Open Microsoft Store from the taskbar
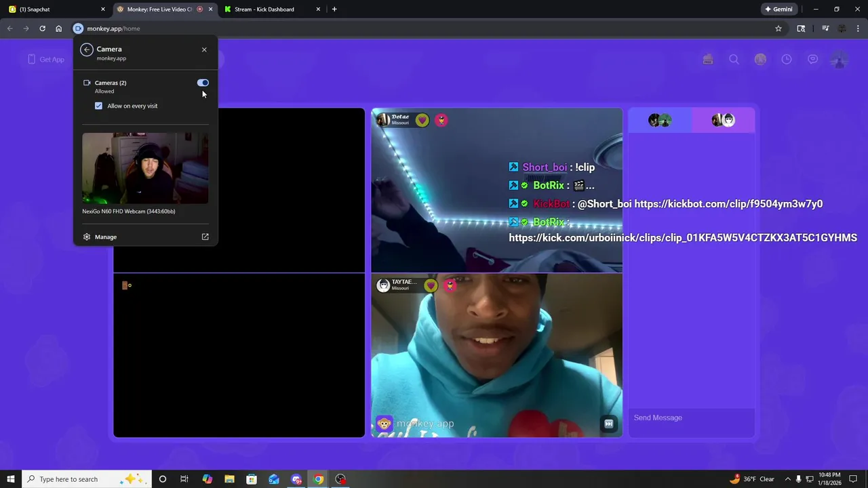868x488 pixels. pos(252,479)
